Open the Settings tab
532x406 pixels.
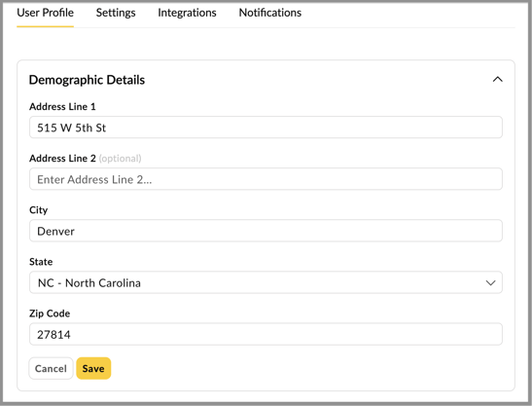116,13
